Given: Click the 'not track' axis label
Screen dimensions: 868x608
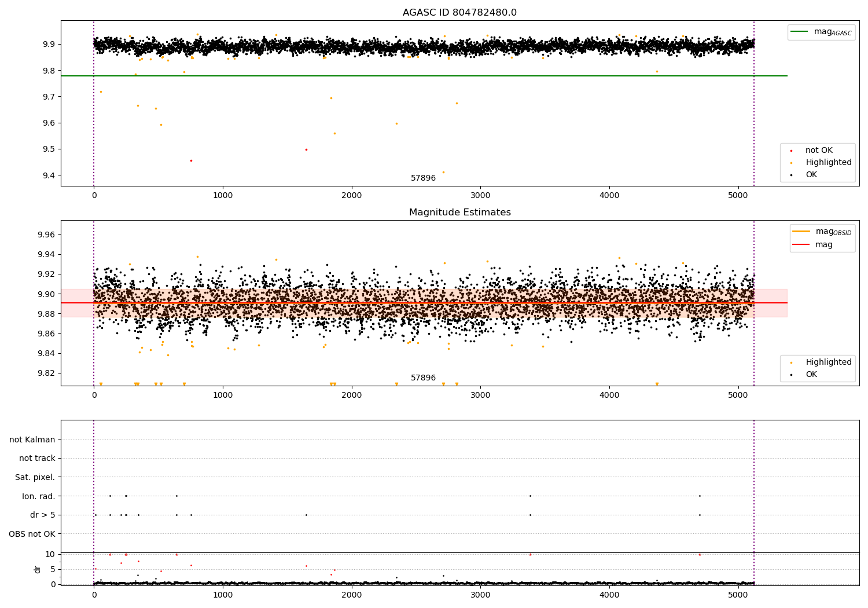Looking at the screenshot, I should (37, 459).
